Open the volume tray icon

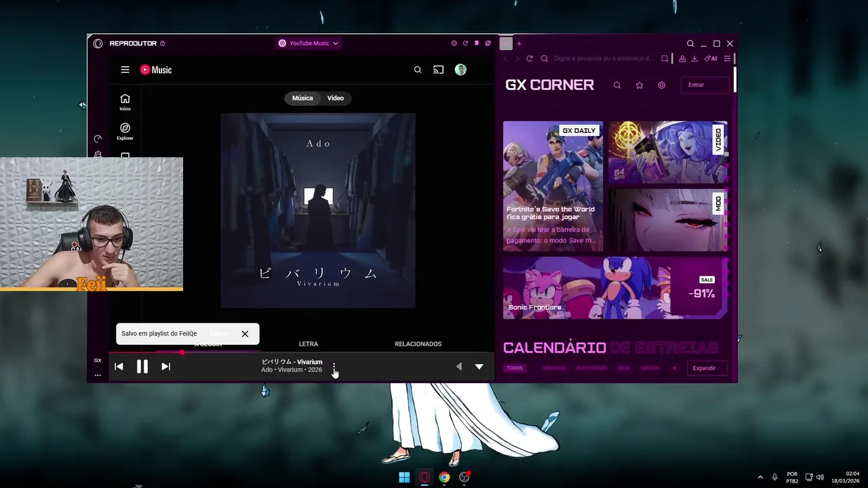[821, 477]
